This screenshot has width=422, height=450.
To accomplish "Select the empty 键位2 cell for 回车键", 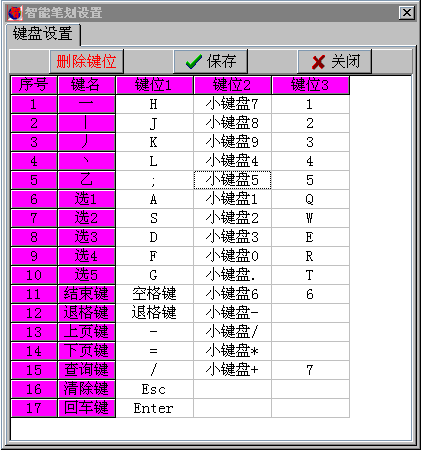I will (232, 408).
